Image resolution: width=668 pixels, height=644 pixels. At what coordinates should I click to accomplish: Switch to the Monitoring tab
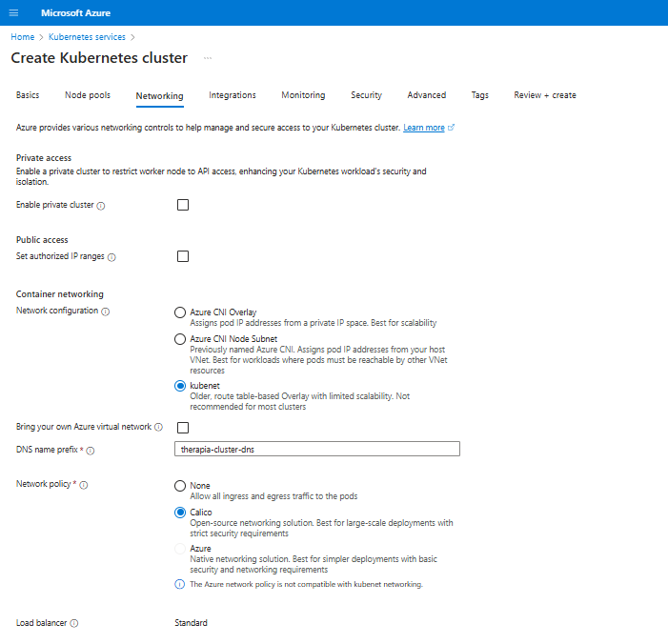click(x=303, y=95)
